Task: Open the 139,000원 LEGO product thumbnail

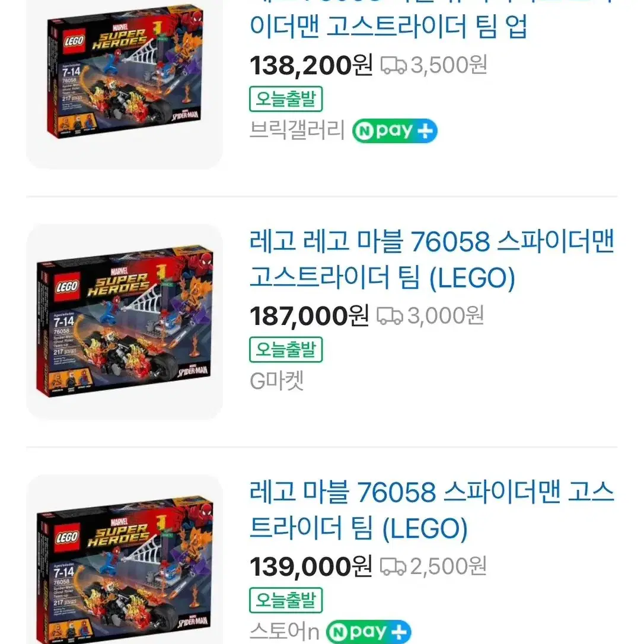Action: 125,559
